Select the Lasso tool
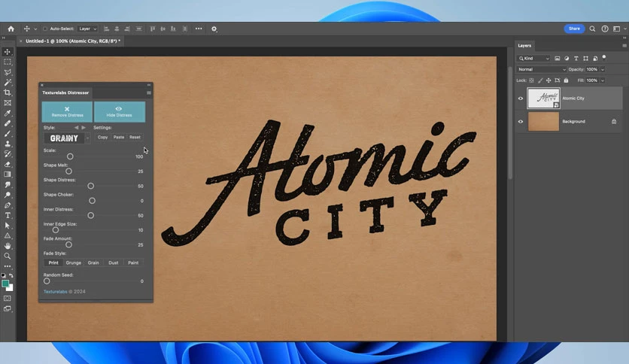629x364 pixels. pyautogui.click(x=8, y=72)
